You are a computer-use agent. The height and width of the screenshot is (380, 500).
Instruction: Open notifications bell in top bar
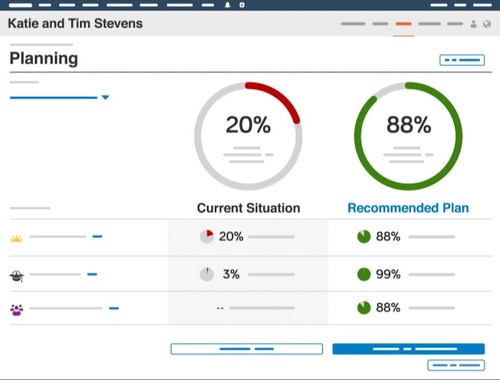228,5
